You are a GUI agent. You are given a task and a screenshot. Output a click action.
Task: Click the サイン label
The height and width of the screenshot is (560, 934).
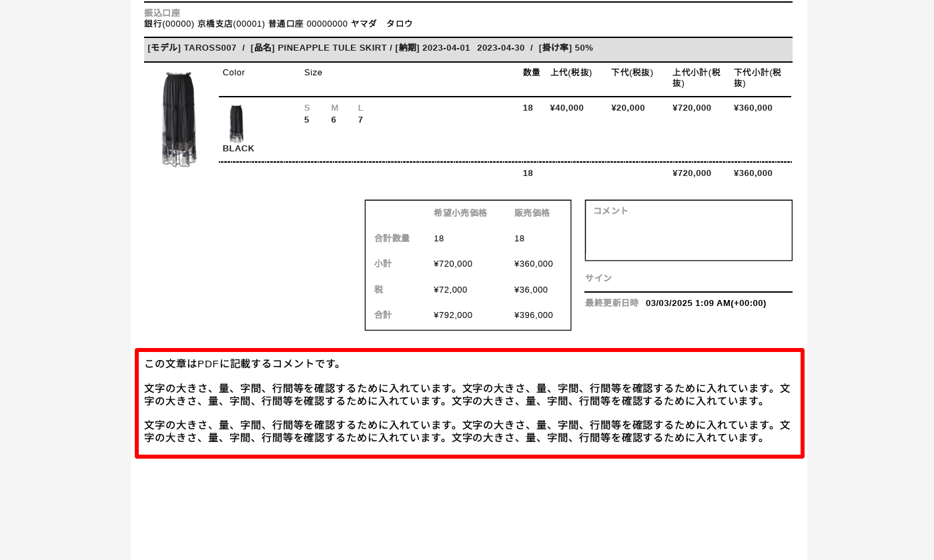(x=598, y=278)
